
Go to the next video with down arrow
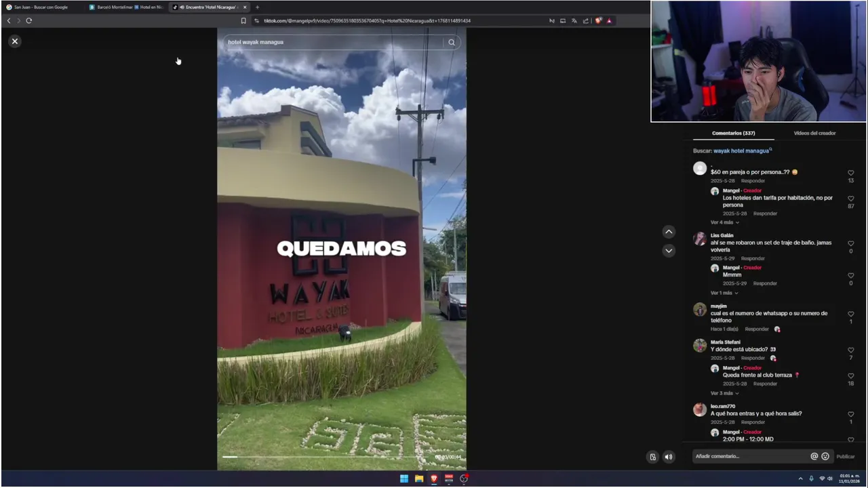(669, 251)
